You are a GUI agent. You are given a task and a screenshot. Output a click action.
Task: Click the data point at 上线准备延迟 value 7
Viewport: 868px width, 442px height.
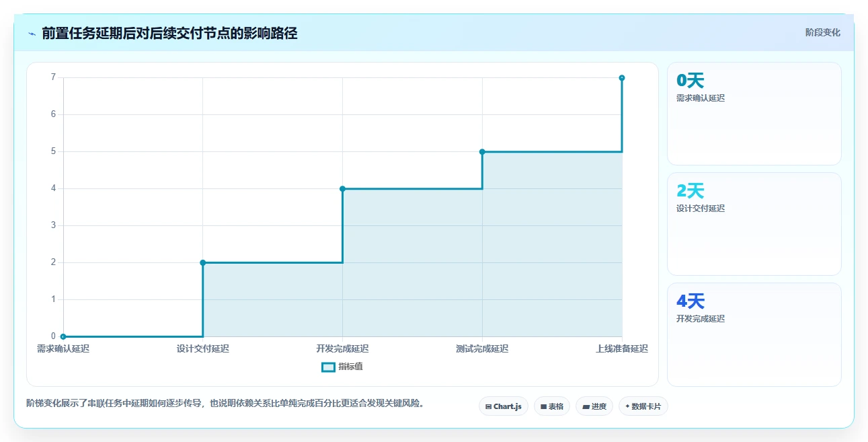pos(622,78)
